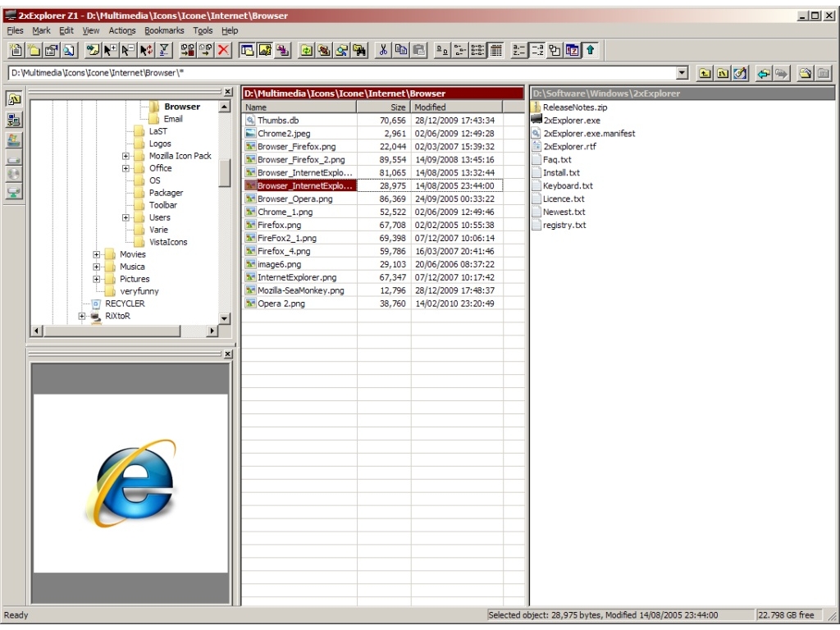
Task: Click the folder search magnifier toolbar icon
Action: coord(342,50)
